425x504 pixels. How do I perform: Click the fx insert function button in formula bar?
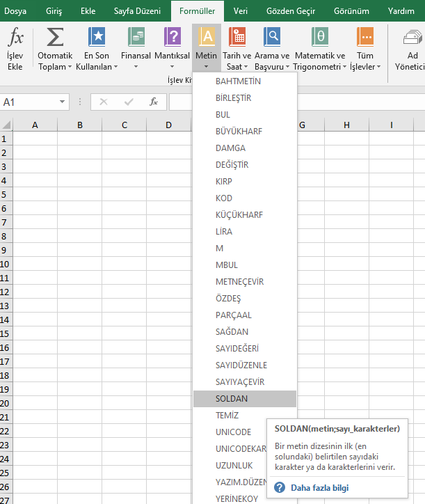point(154,102)
